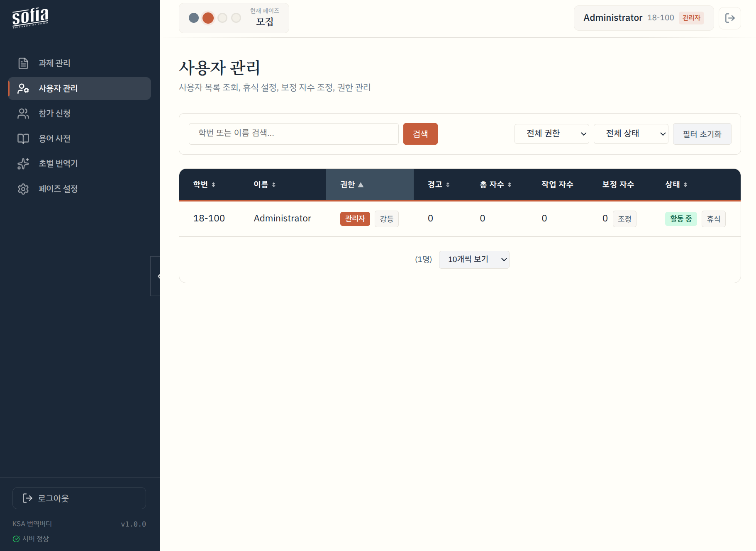Select the 사용자 관리 user icon in sidebar
Screen dimensions: 756x551
(x=23, y=88)
